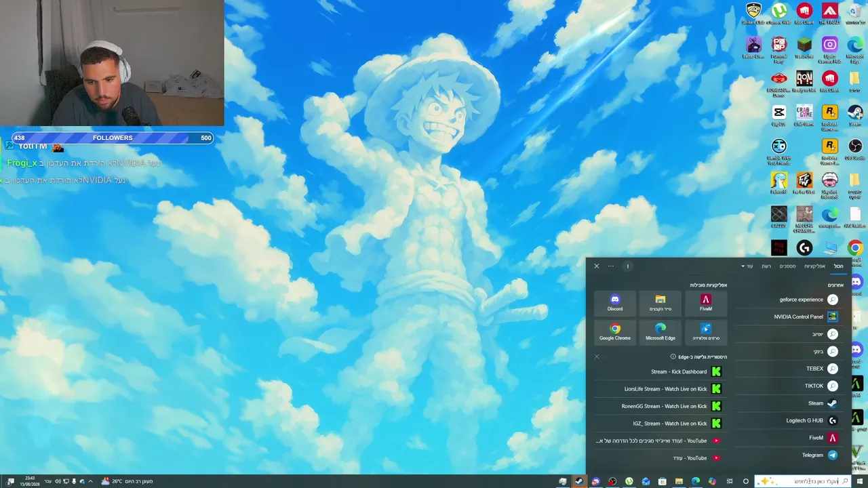Image resolution: width=868 pixels, height=488 pixels.
Task: Open File Explorer from the taskbar
Action: coord(679,481)
